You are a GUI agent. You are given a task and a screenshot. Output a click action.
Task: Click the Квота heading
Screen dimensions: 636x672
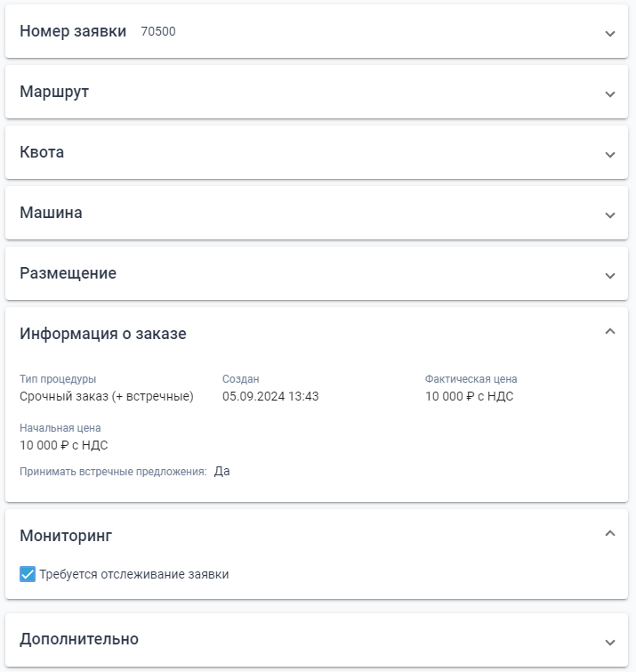click(42, 152)
